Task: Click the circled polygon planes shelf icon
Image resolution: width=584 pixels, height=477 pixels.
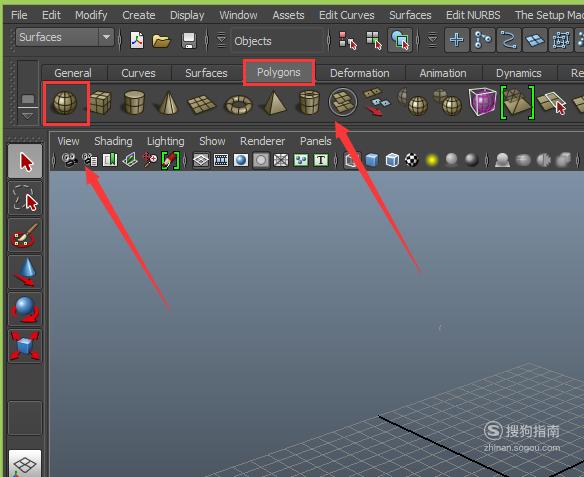Action: click(343, 102)
